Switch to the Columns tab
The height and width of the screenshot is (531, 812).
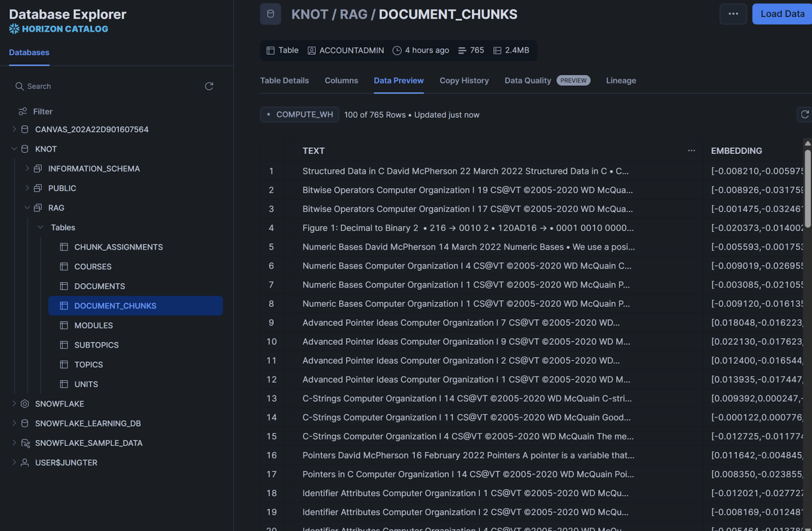(341, 80)
